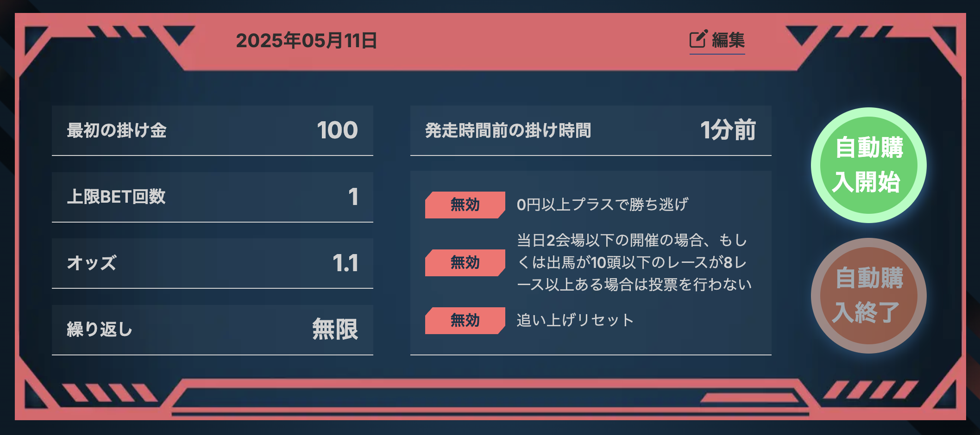Screen dimensions: 980x435
Task: Click the date 2025年05月11日 header
Action: pyautogui.click(x=306, y=41)
